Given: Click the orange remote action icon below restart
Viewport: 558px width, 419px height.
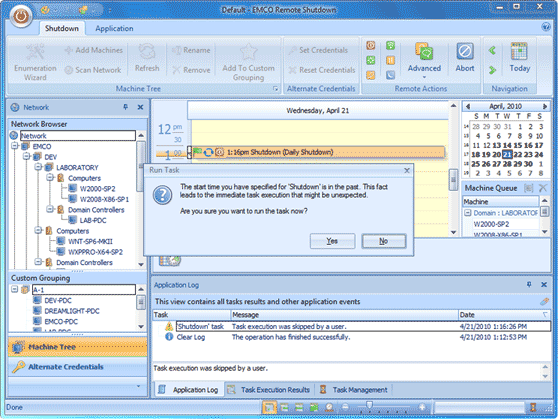Looking at the screenshot, I should coord(371,75).
